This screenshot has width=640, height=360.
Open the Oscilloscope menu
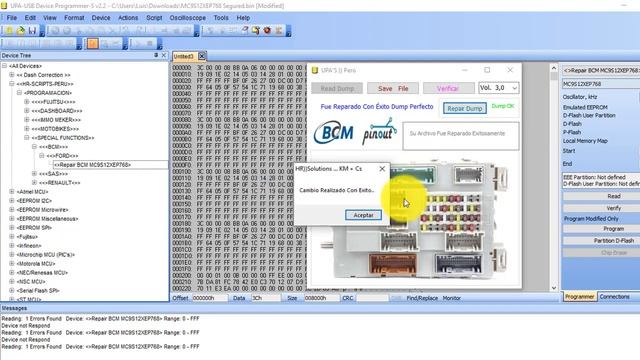(x=187, y=18)
